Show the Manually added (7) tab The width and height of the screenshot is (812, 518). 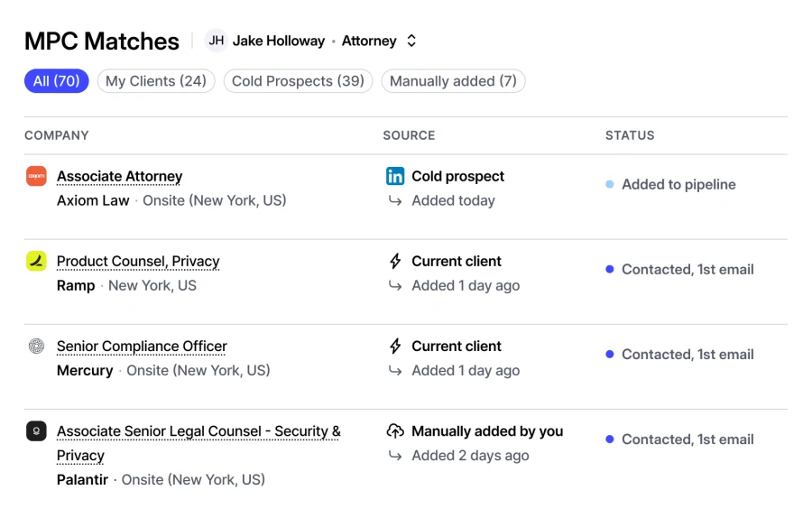453,81
